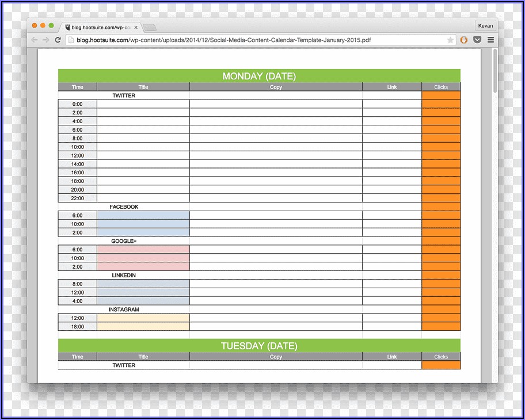This screenshot has height=420, width=525.
Task: Click the yellow Instagram 12:00 title cell
Action: [x=143, y=318]
